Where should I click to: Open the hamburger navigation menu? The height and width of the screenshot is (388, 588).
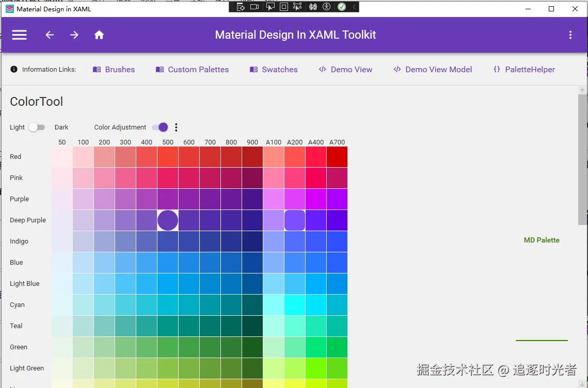coord(19,35)
